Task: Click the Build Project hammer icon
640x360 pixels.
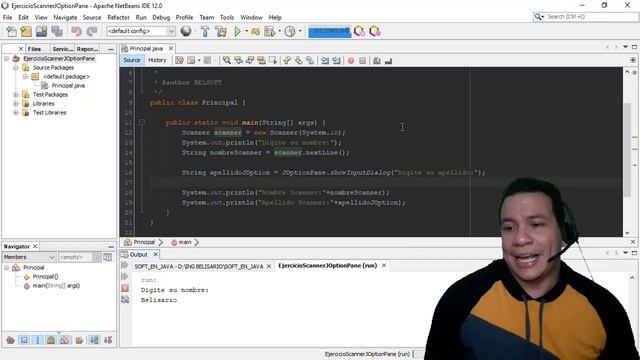Action: 205,31
